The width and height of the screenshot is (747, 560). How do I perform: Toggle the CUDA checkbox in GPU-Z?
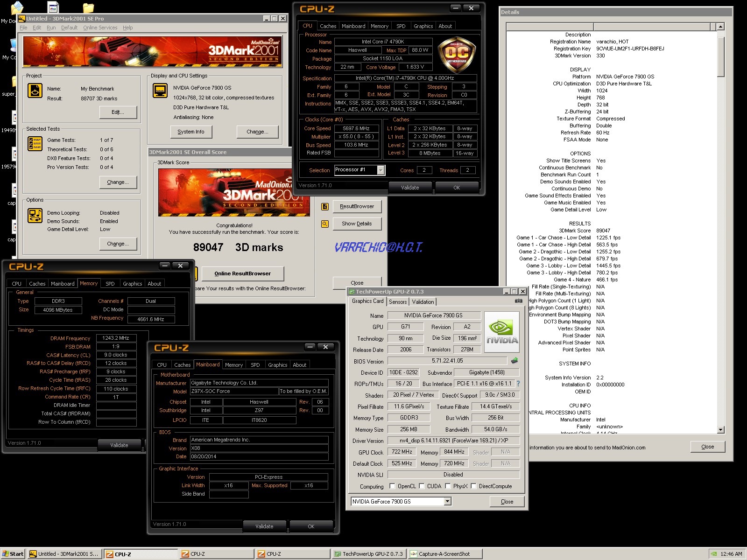(x=422, y=486)
